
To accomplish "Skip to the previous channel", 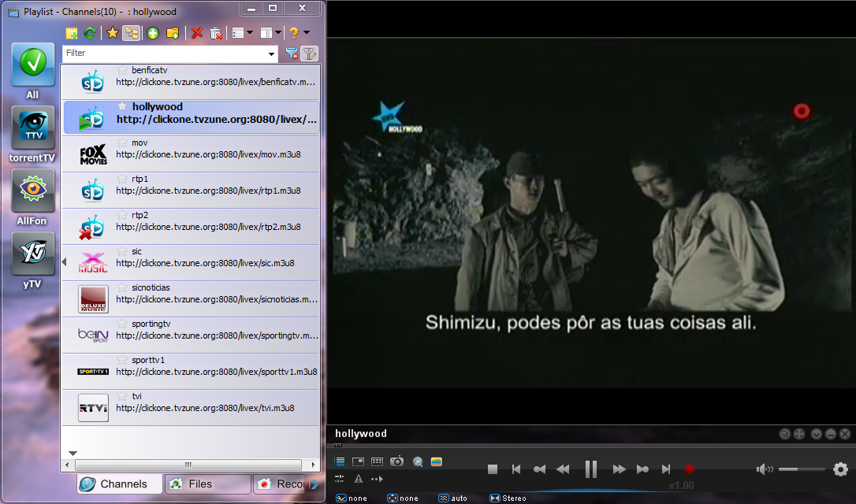I will [x=516, y=469].
